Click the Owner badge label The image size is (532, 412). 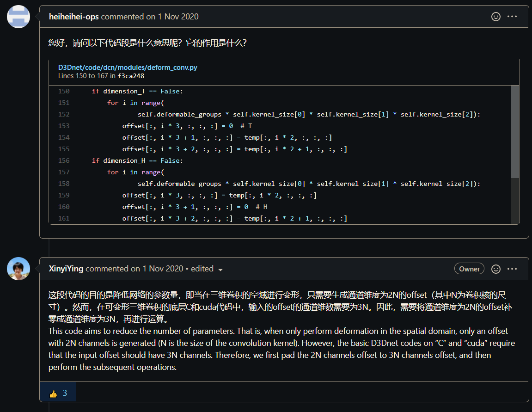click(469, 269)
